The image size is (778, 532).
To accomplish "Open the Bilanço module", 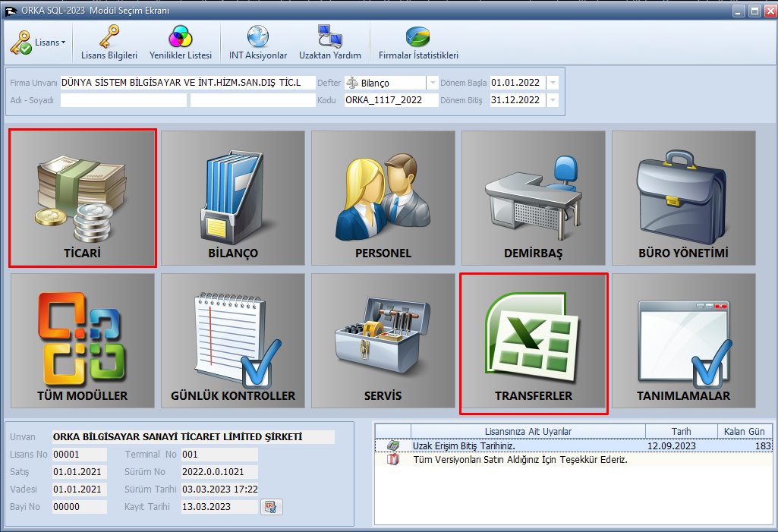I will [x=233, y=198].
